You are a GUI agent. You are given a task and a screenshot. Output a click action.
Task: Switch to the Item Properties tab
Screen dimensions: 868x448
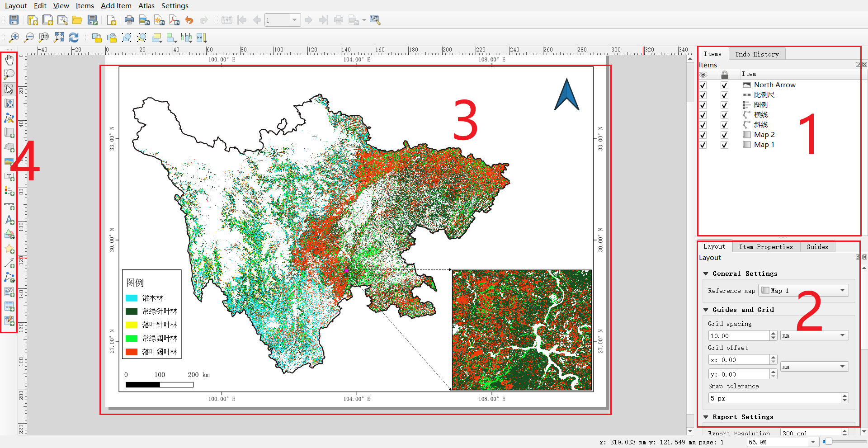point(766,247)
